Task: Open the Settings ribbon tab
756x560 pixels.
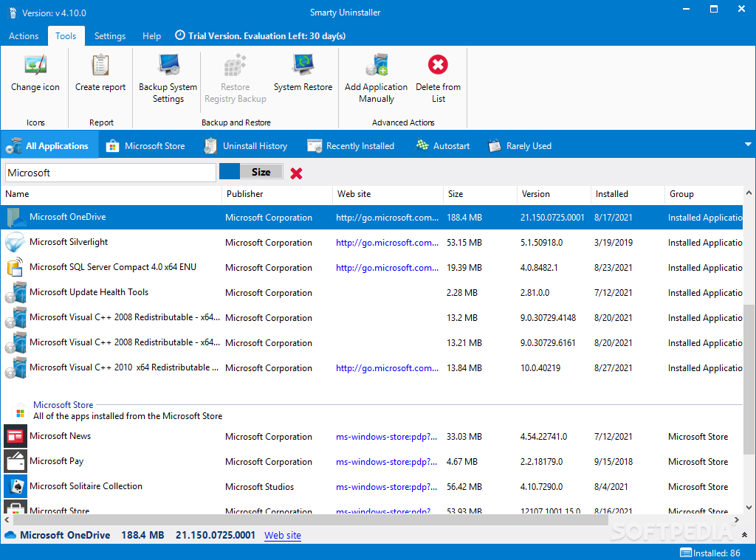Action: [x=110, y=36]
